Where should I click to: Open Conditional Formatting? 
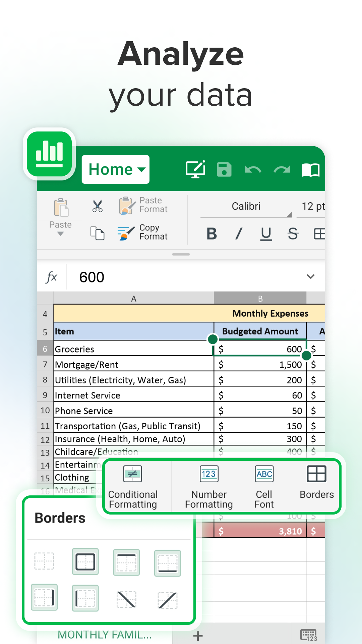coord(133,486)
